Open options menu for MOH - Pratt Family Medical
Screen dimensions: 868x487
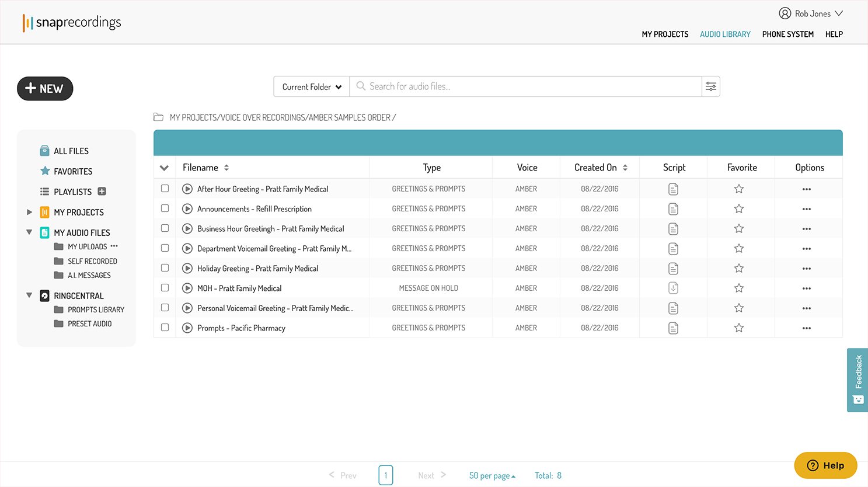pyautogui.click(x=808, y=288)
